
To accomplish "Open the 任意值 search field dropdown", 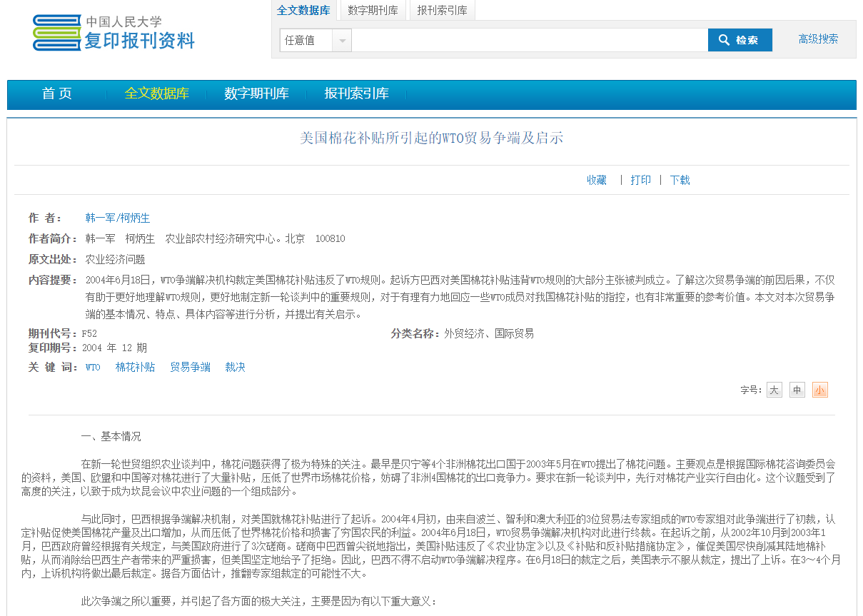I will coord(343,40).
